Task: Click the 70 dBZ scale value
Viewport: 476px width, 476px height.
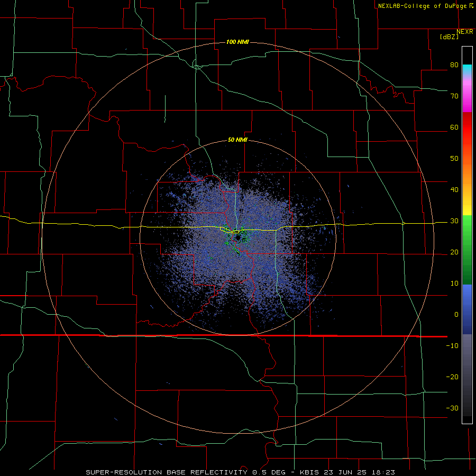Action: click(454, 96)
